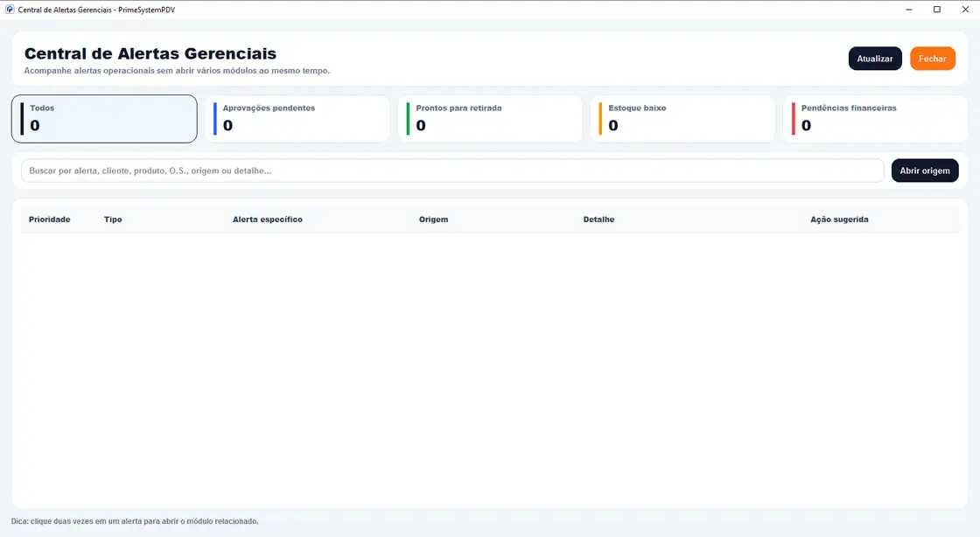View the Pendências financeiras alerts

pos(876,119)
